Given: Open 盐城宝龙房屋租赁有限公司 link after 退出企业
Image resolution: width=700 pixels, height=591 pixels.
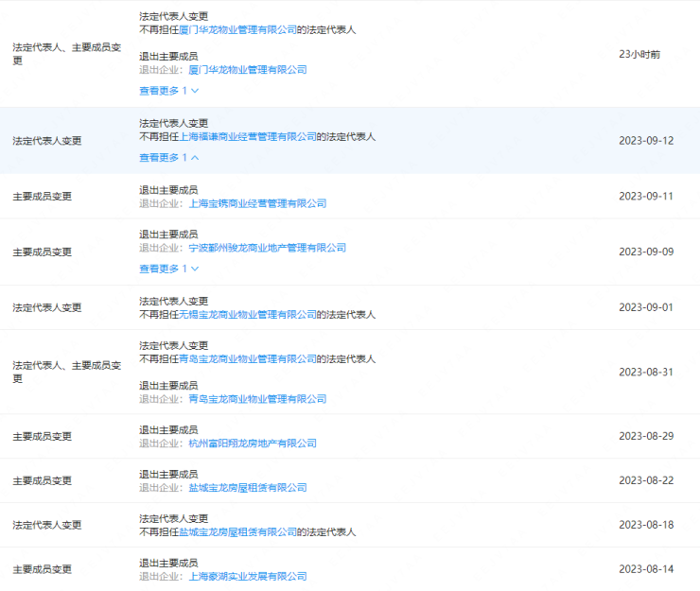Looking at the screenshot, I should point(248,487).
